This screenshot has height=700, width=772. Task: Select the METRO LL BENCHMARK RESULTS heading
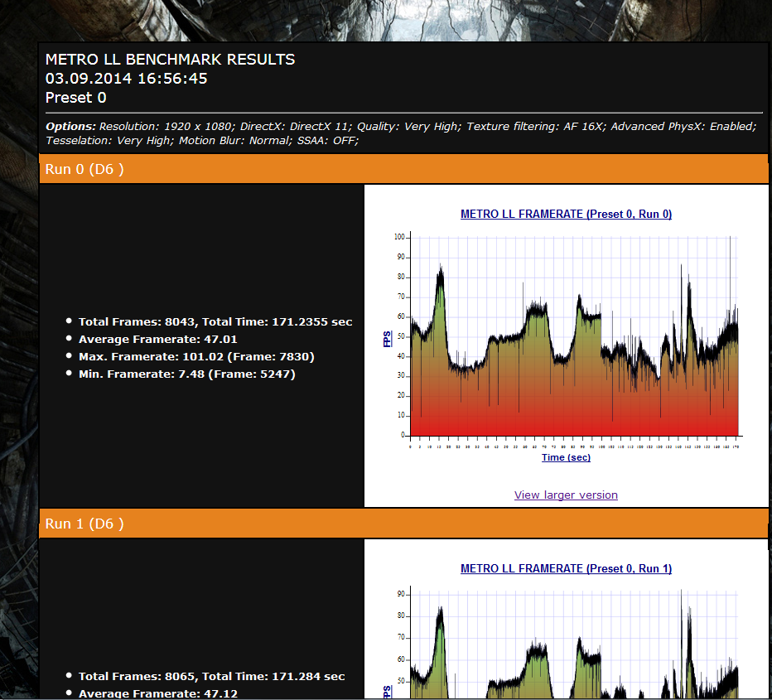170,60
